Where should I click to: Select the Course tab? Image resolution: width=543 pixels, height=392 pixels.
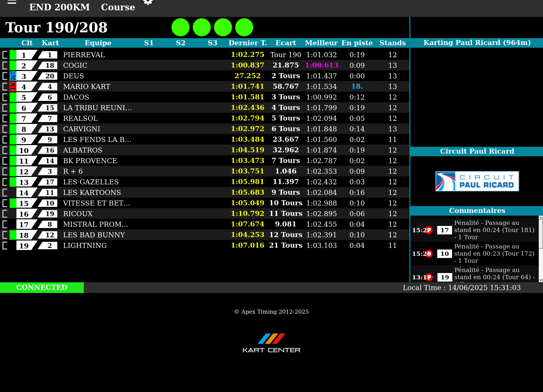click(x=118, y=7)
